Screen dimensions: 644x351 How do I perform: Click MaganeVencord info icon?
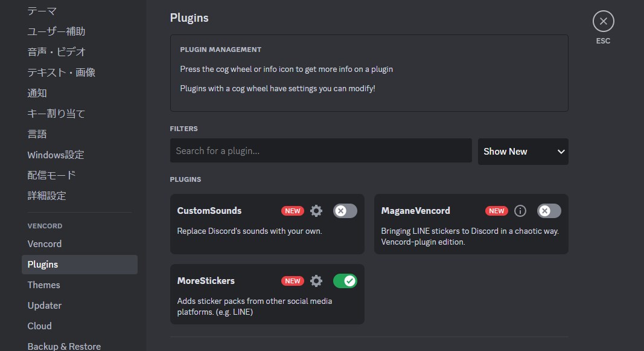coord(520,211)
